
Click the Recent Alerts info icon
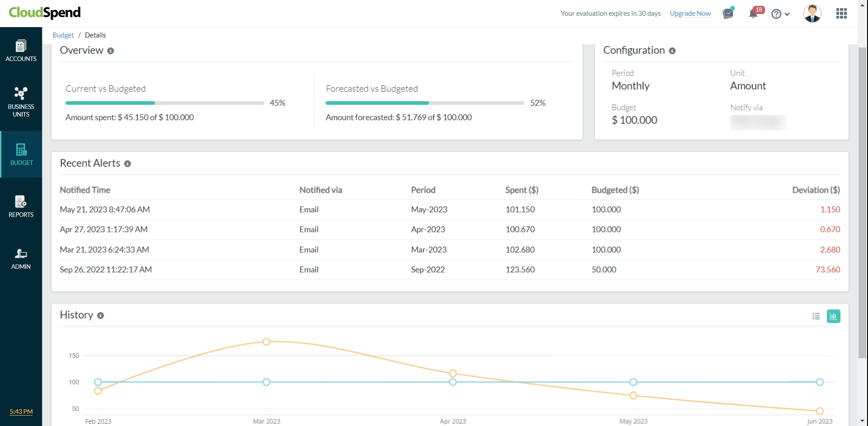[127, 164]
